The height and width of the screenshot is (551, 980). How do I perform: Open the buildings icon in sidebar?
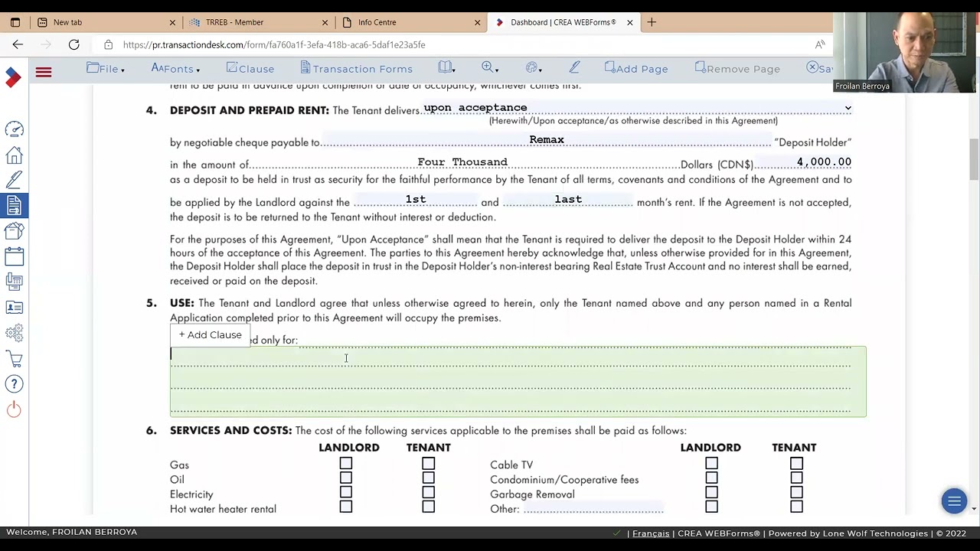(14, 282)
